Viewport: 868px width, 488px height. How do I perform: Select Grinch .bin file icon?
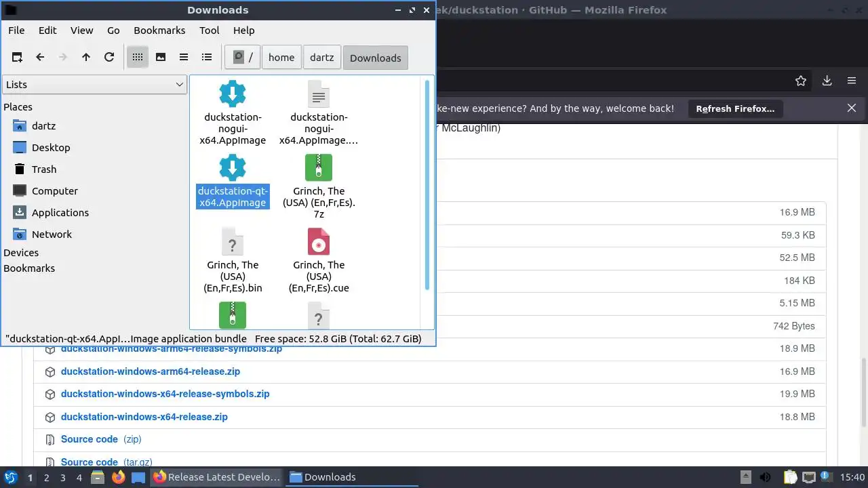coord(233,242)
